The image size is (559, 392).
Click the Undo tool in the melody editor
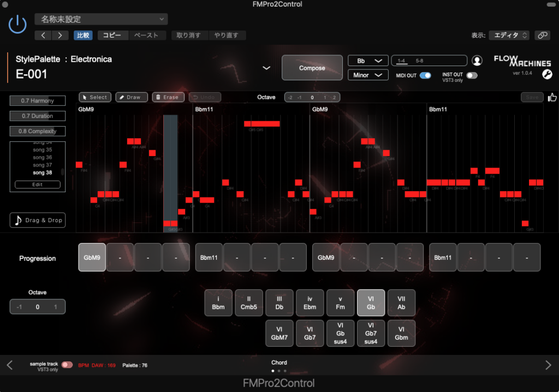[x=205, y=97]
